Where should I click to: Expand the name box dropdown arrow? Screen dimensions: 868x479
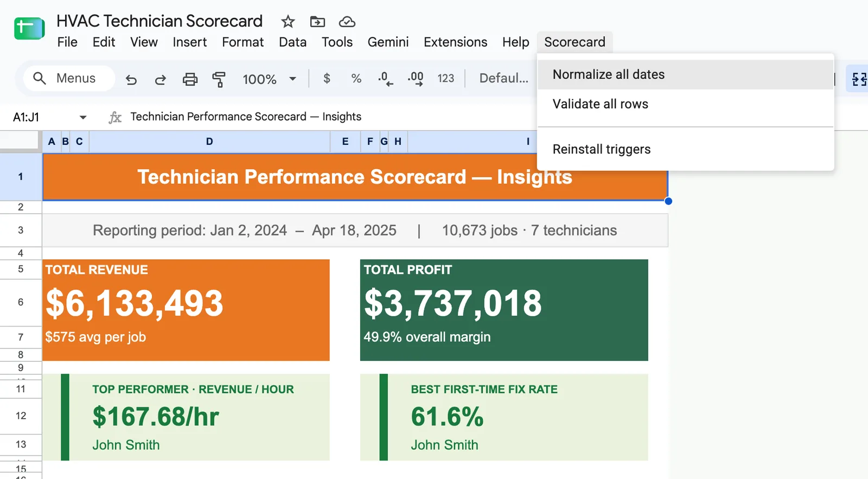coord(83,117)
